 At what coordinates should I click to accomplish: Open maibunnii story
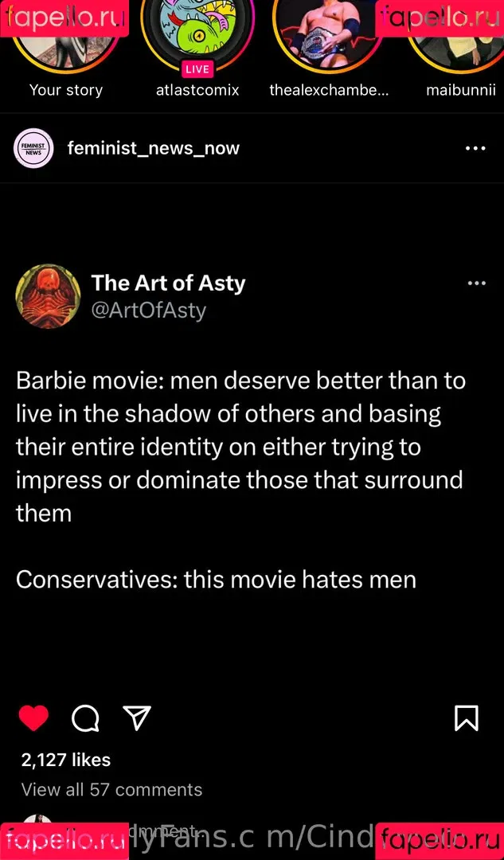click(x=461, y=33)
